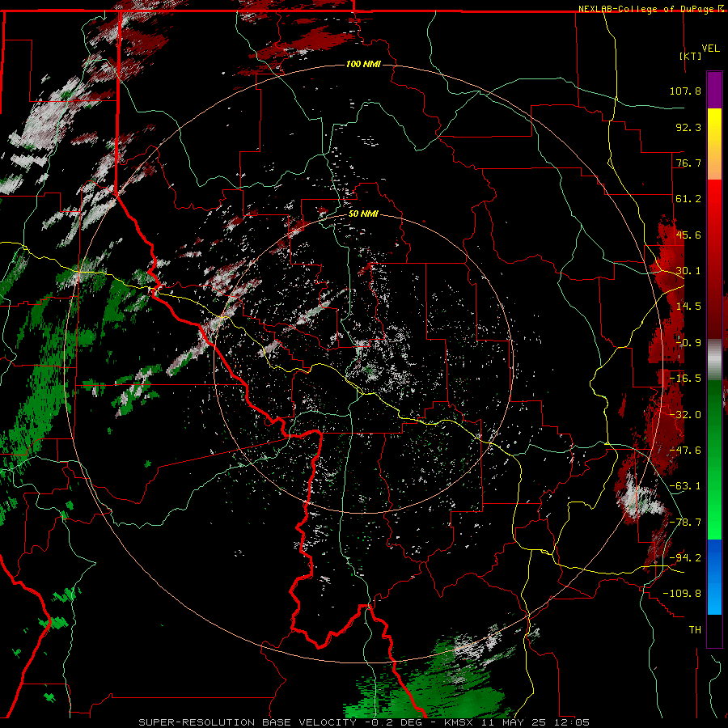
Task: Click the 14.5 velocity label
Action: tap(688, 307)
